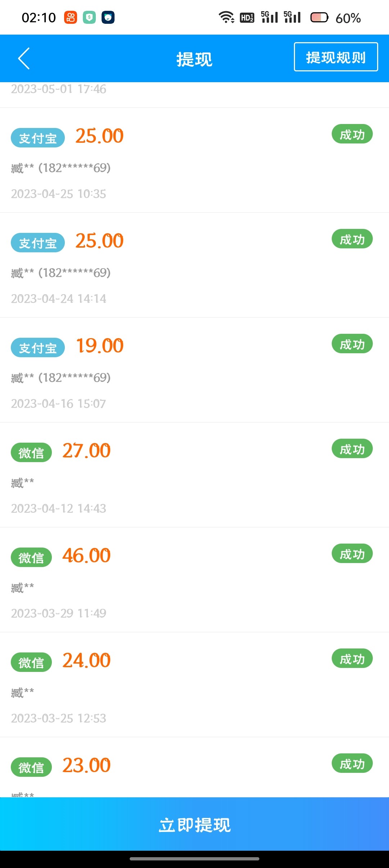Tap the 成功 status badge for 27.00
The width and height of the screenshot is (389, 868).
pos(352,449)
